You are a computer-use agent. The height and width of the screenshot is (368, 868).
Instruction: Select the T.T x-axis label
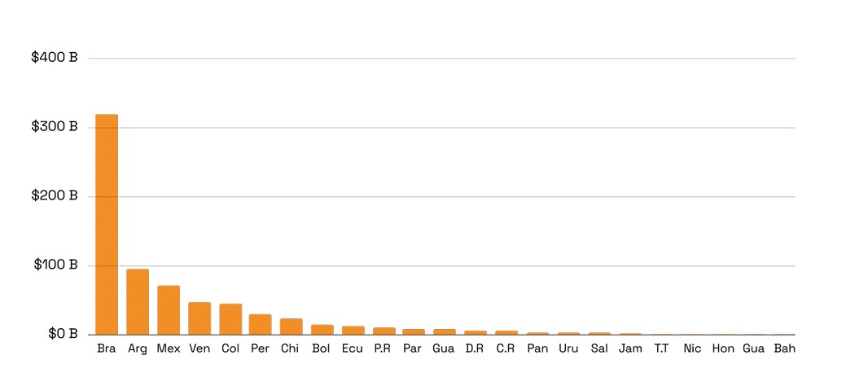coord(661,348)
